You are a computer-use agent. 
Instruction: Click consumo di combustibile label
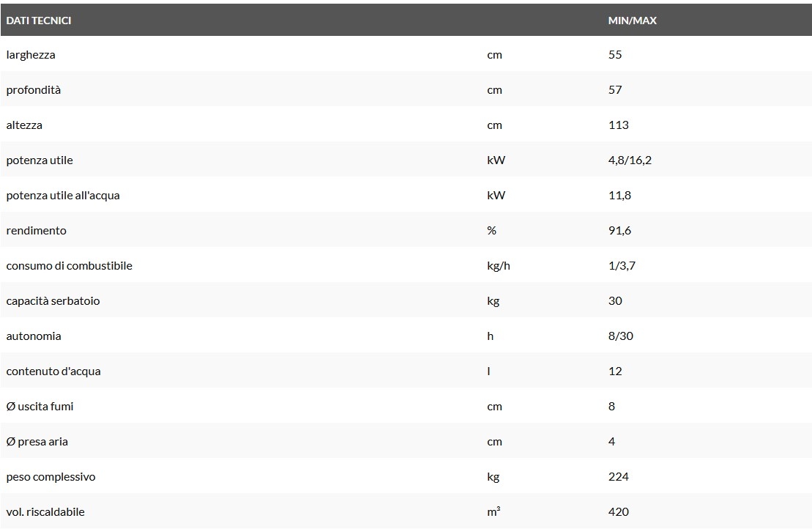pyautogui.click(x=70, y=266)
